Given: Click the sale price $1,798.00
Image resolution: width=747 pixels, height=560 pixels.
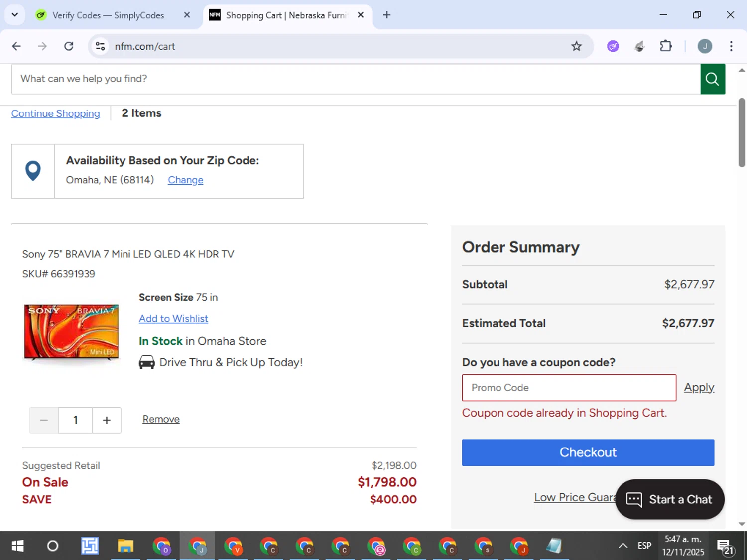Looking at the screenshot, I should 387,482.
